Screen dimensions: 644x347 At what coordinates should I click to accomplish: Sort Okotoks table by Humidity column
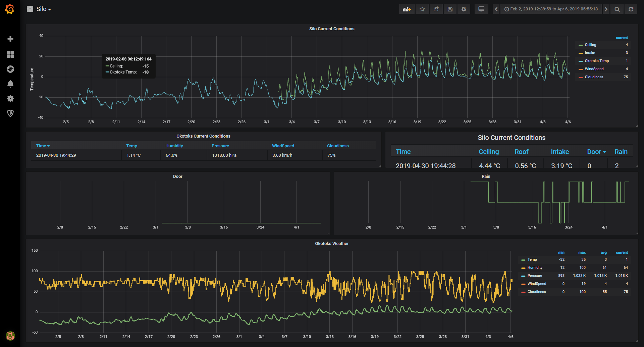(x=174, y=146)
